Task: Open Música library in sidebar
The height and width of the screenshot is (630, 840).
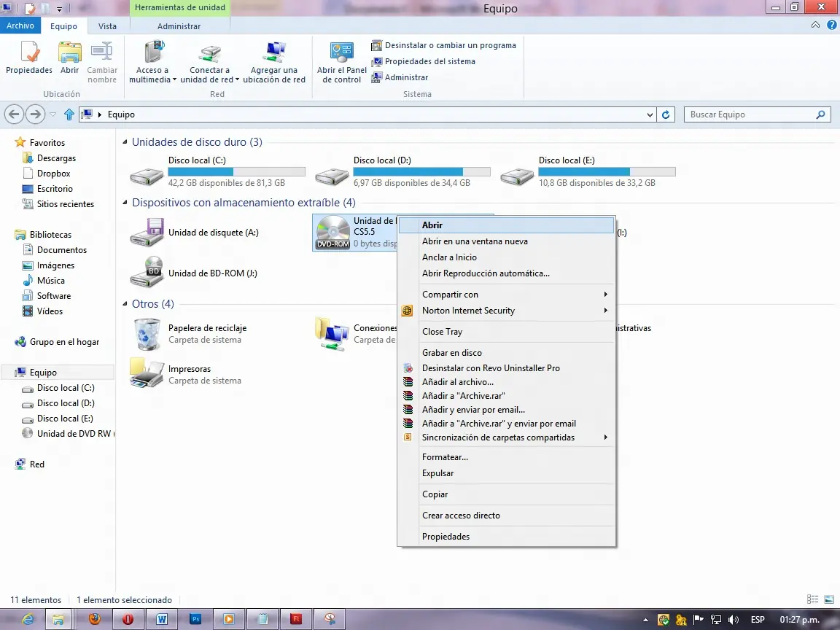Action: (44, 280)
